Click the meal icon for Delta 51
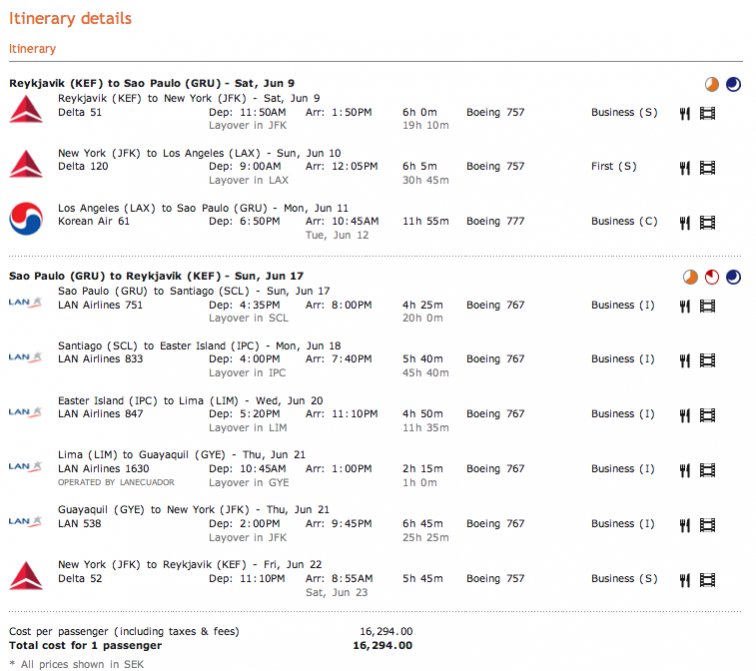 (x=685, y=113)
